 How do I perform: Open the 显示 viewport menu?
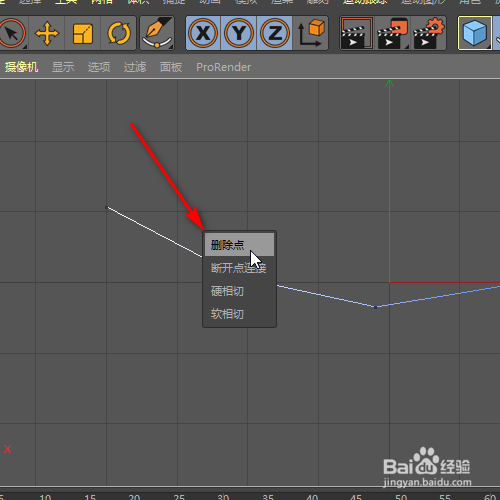63,67
